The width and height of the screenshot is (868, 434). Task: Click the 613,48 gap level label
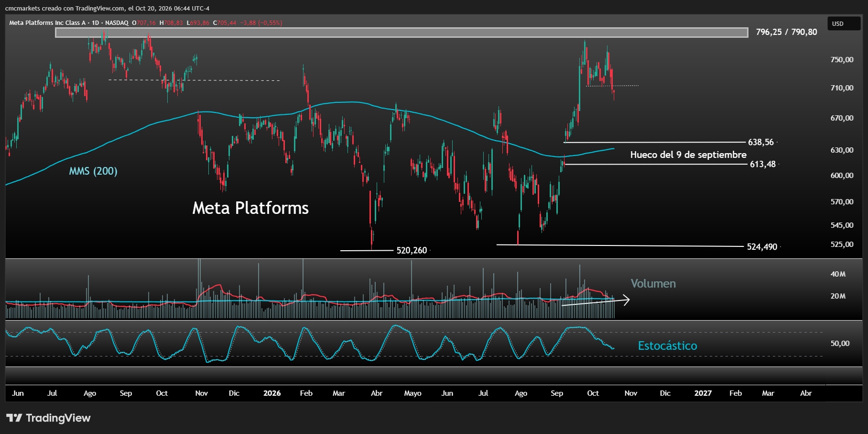(763, 164)
